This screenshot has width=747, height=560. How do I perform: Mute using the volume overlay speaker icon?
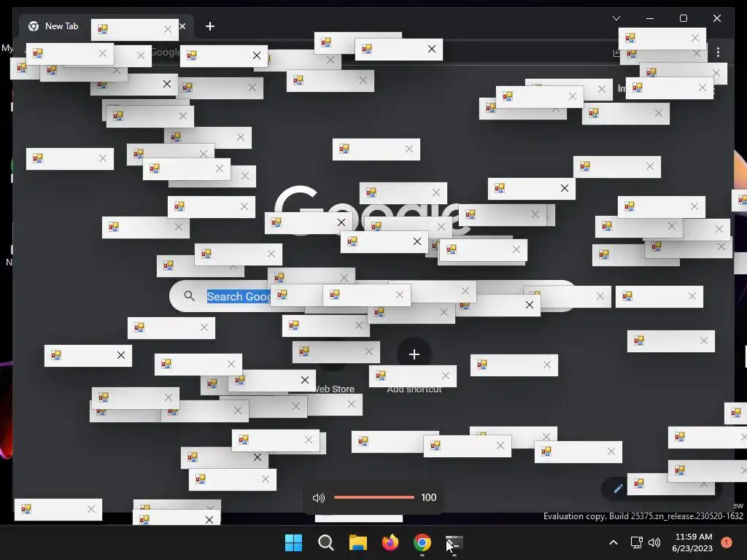(x=318, y=498)
